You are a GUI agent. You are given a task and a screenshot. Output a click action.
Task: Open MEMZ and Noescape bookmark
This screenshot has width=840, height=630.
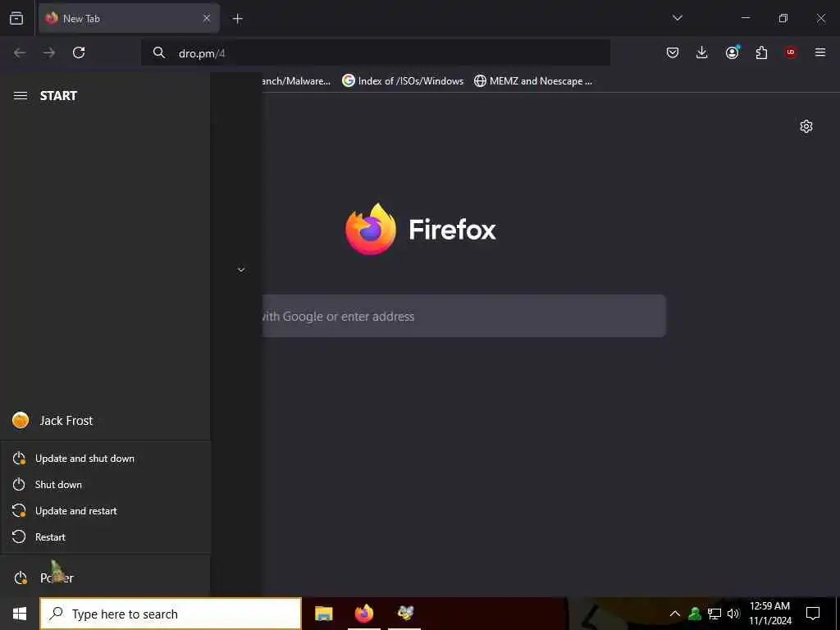tap(533, 81)
